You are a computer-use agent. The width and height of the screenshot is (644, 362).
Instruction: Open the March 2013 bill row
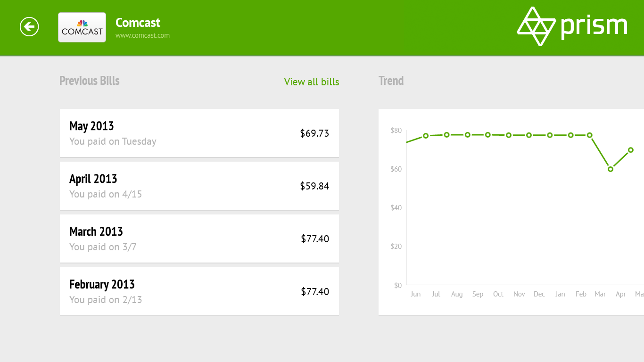(x=199, y=239)
